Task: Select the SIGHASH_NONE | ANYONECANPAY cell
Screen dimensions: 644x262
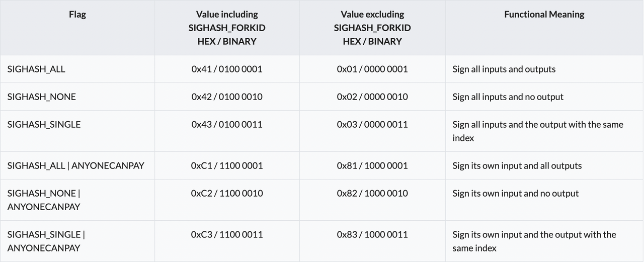Action: coord(44,200)
